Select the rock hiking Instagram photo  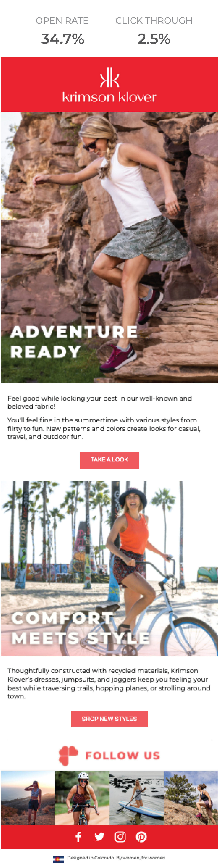tap(191, 798)
